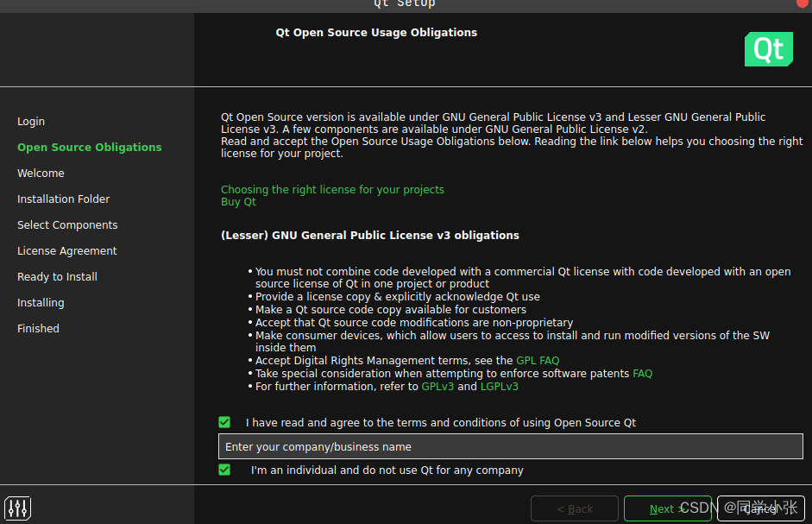Click the "I have read and agree" label text

[x=441, y=423]
